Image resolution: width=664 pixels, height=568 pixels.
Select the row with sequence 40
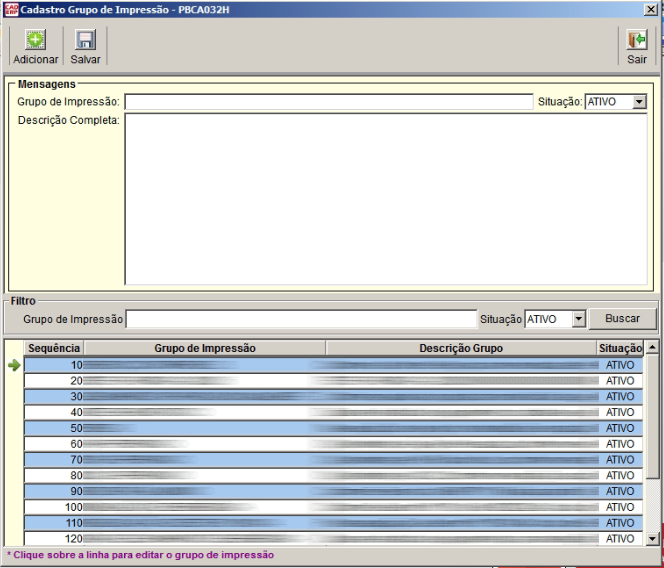pos(333,412)
